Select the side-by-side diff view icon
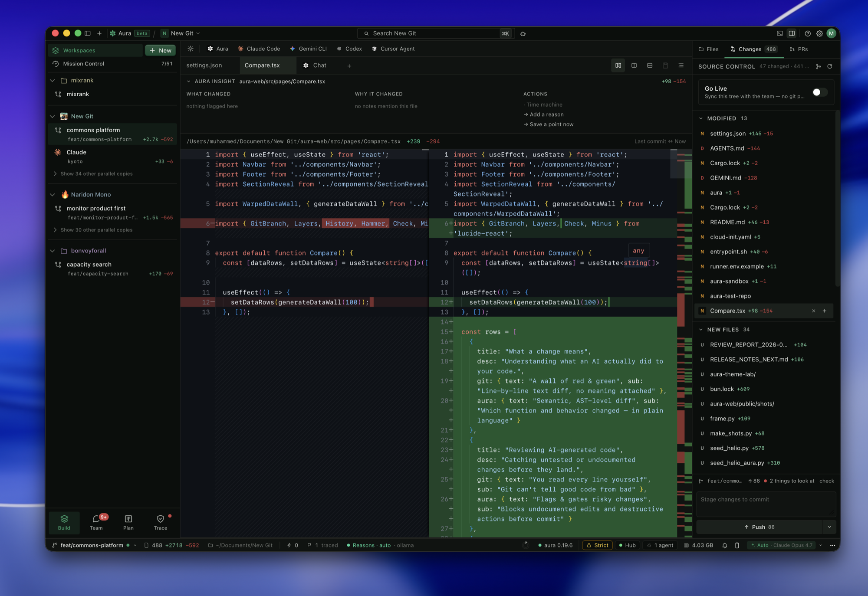 618,65
